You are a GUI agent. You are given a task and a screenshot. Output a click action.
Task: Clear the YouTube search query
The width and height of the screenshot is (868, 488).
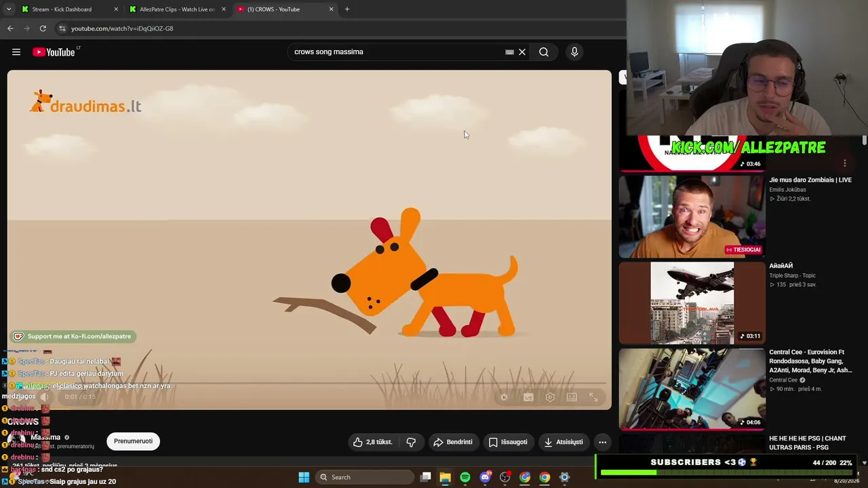(x=522, y=52)
